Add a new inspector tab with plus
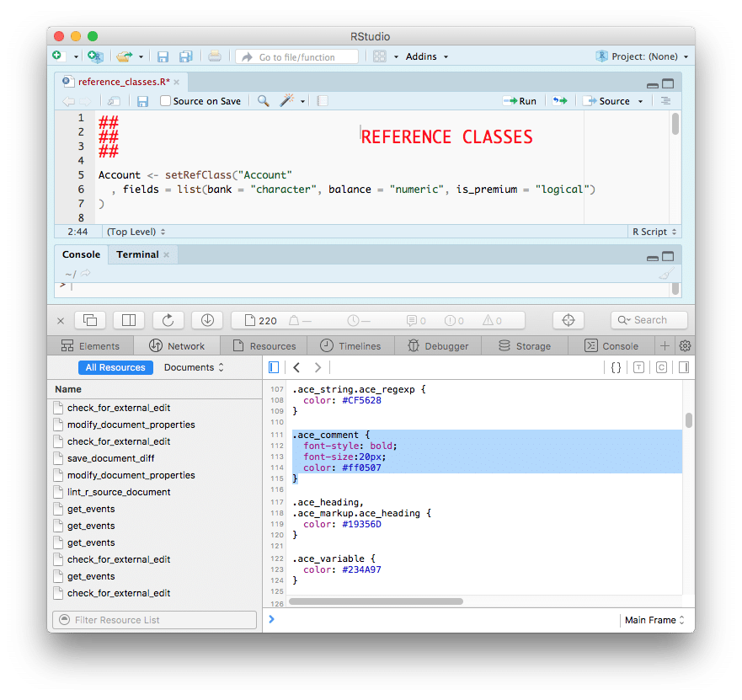742x700 pixels. pos(665,346)
